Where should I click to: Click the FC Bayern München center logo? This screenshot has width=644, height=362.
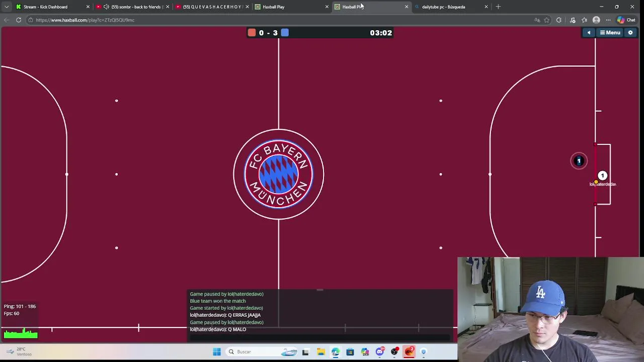click(279, 174)
